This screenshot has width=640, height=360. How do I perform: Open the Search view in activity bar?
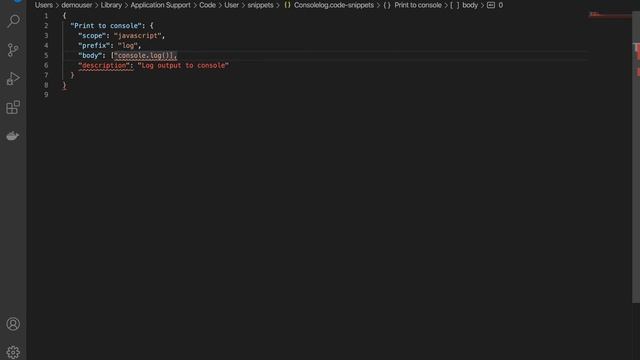[x=13, y=21]
